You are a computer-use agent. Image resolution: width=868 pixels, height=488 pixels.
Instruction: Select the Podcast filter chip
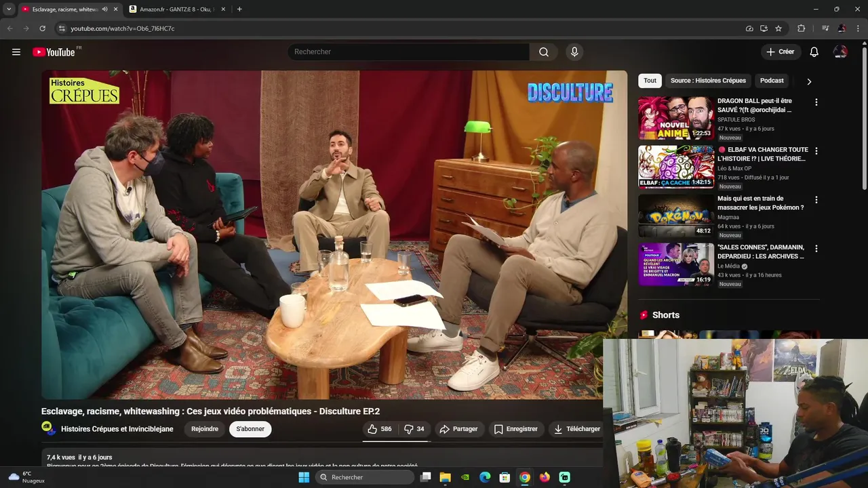772,81
